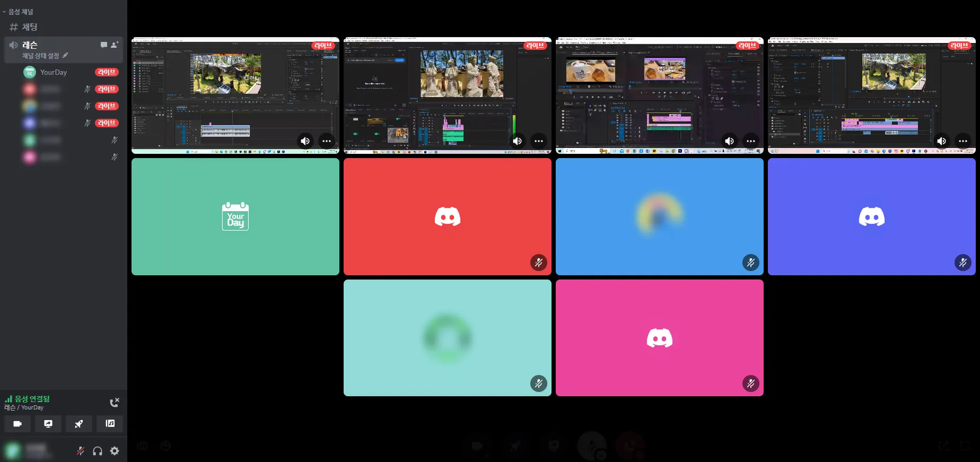Mute audio on the rightmost dinosaur stream
This screenshot has width=980, height=462.
click(942, 141)
